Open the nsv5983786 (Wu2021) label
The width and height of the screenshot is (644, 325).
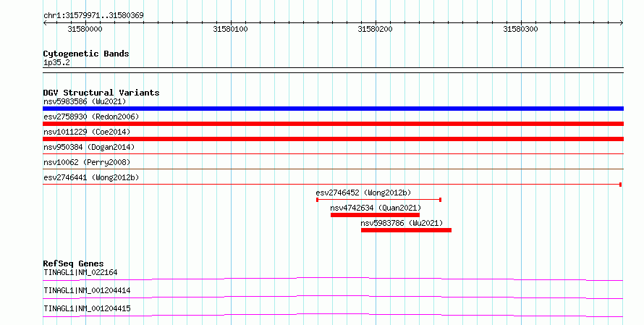[402, 223]
